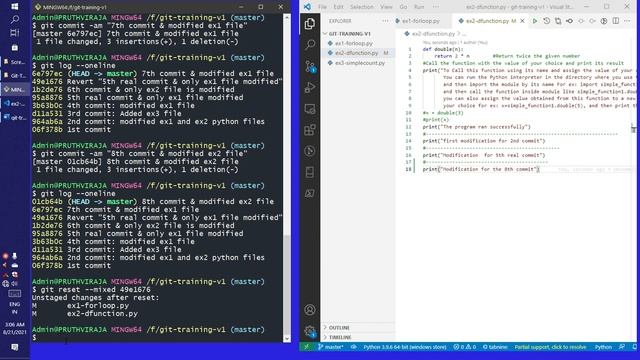Click 'Partial support, click to resolve' in status bar

550,347
